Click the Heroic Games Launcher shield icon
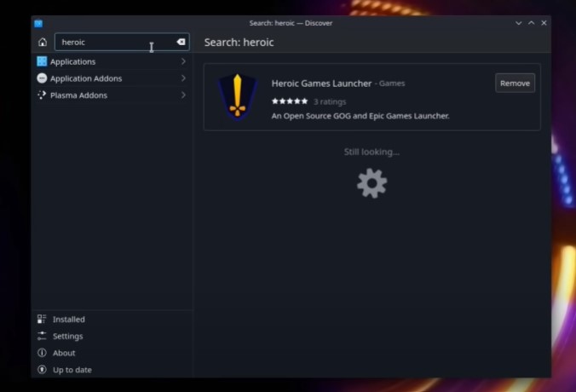576x392 pixels. tap(238, 97)
